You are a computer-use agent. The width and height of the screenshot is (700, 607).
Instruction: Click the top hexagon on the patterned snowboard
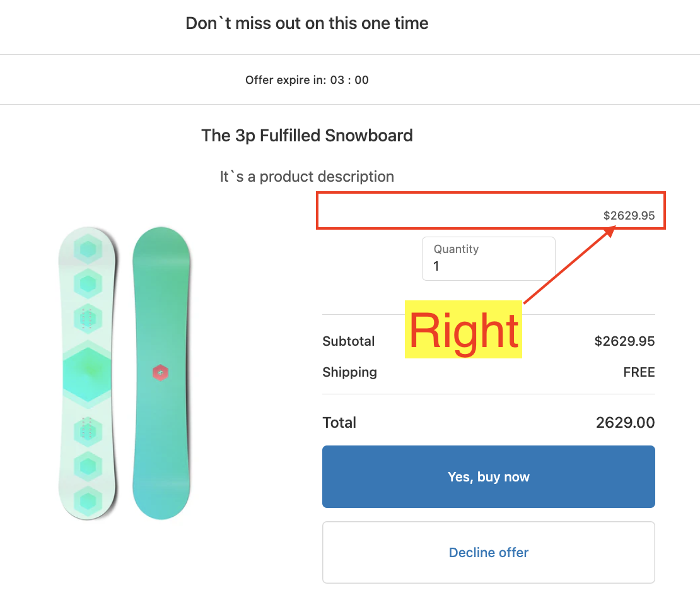point(88,251)
